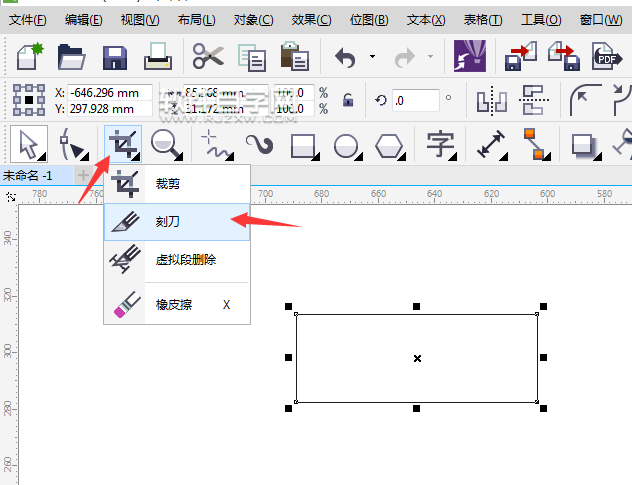Select the Ellipse tool
The image size is (632, 485).
347,146
